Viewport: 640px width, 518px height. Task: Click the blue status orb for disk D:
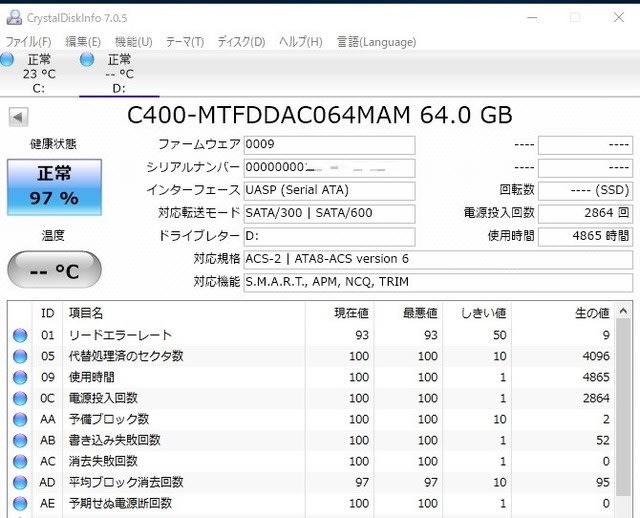[87, 60]
